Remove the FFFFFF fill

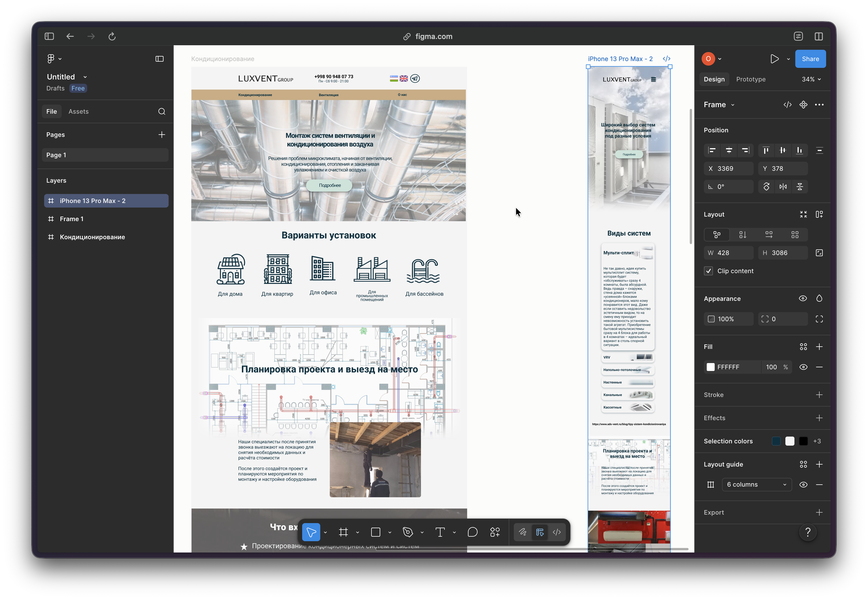click(819, 367)
